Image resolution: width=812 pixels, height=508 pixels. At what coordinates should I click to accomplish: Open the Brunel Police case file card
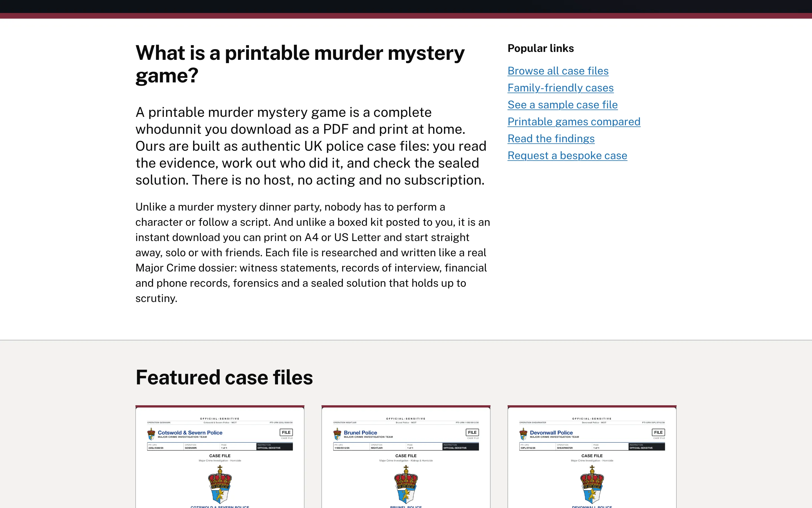[x=406, y=457]
